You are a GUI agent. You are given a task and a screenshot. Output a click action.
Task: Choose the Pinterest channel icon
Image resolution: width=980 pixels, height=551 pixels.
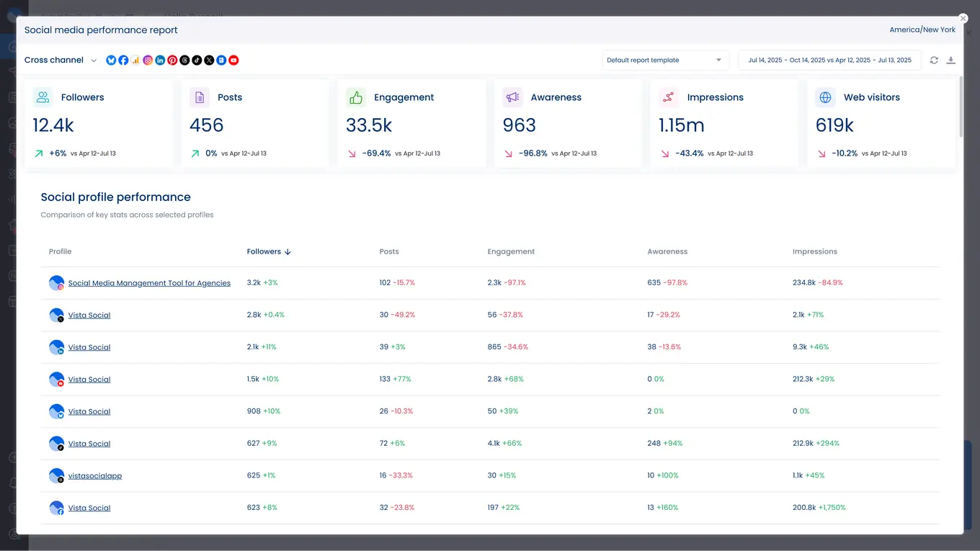pyautogui.click(x=172, y=61)
